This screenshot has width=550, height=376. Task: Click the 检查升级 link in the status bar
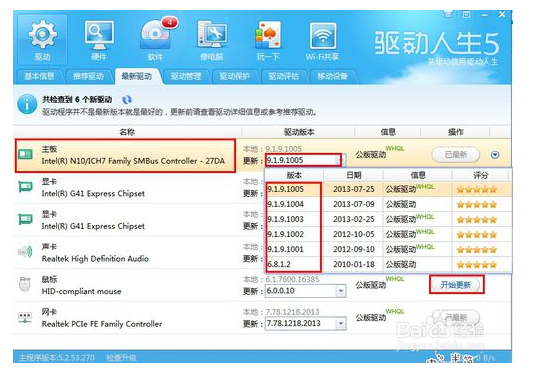pyautogui.click(x=121, y=358)
